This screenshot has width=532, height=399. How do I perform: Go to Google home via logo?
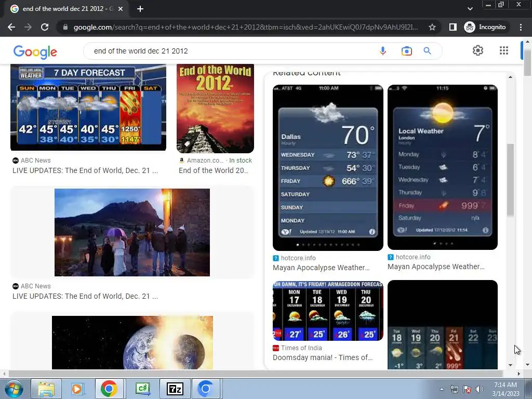point(35,51)
